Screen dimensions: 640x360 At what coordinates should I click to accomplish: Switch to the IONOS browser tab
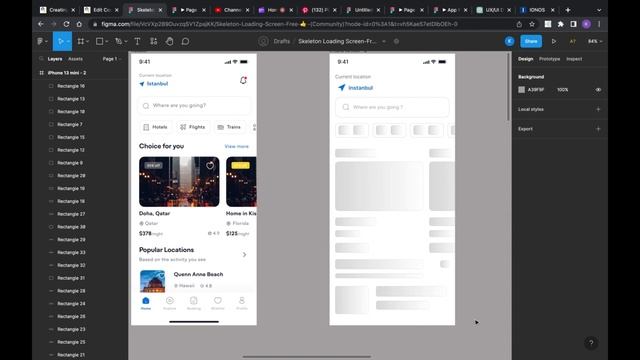pyautogui.click(x=537, y=10)
